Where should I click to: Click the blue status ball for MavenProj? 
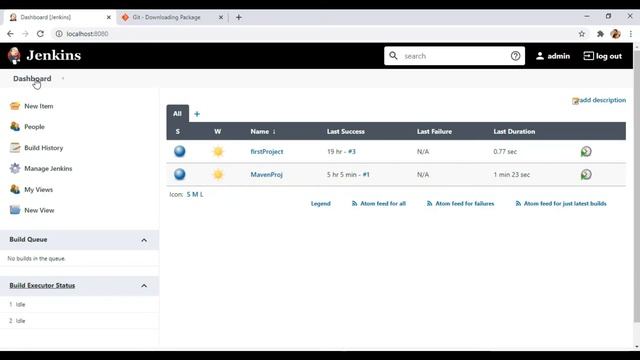pyautogui.click(x=180, y=174)
